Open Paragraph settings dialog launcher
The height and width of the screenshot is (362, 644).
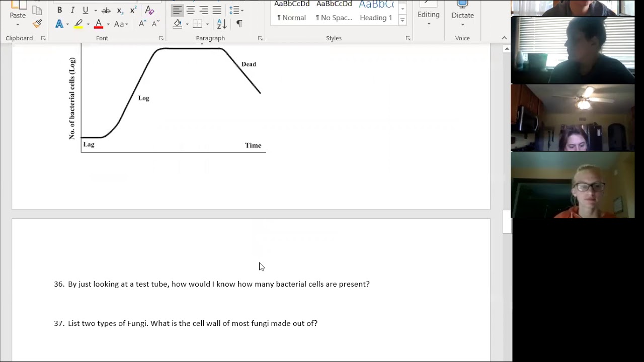point(260,38)
